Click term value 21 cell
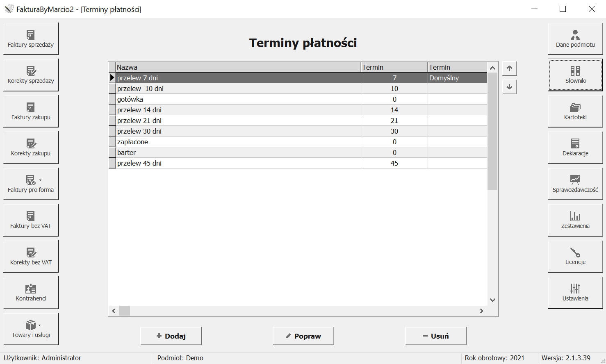Image resolution: width=606 pixels, height=364 pixels. coord(394,121)
